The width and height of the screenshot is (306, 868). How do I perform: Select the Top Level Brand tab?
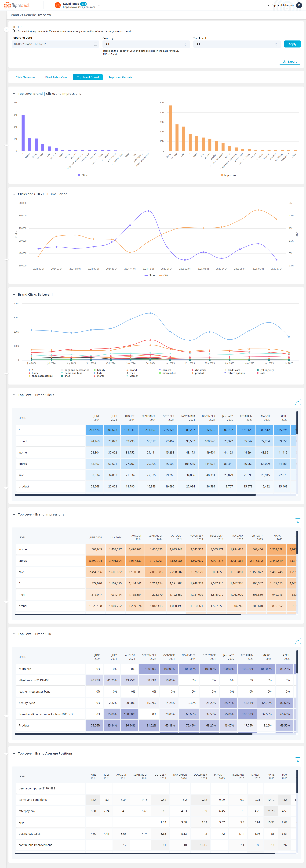88,77
